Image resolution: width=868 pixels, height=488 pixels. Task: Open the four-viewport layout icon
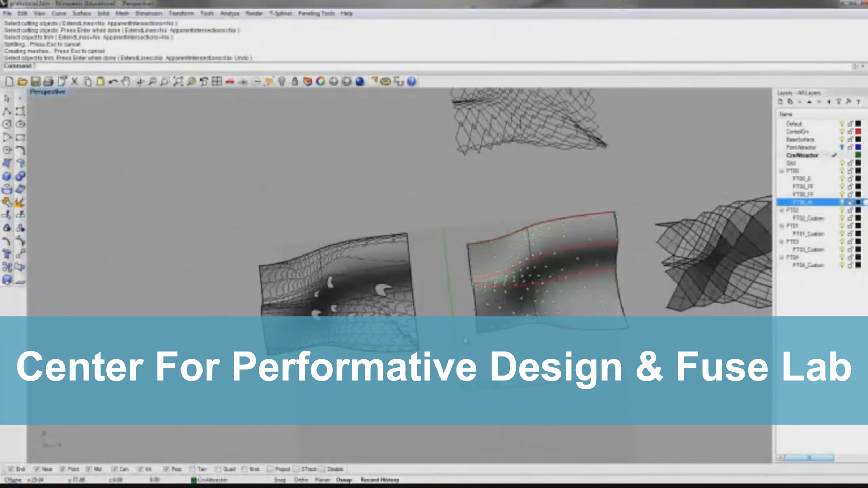tap(217, 81)
